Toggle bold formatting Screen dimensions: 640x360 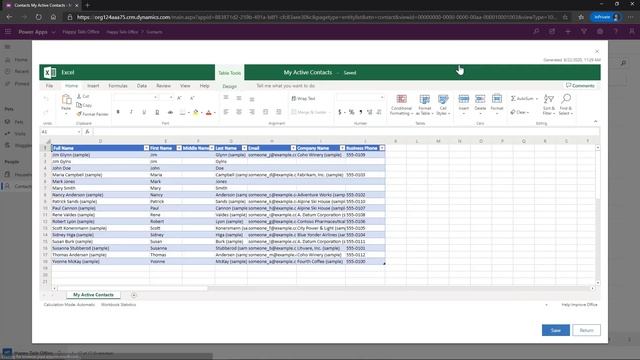pyautogui.click(x=118, y=112)
